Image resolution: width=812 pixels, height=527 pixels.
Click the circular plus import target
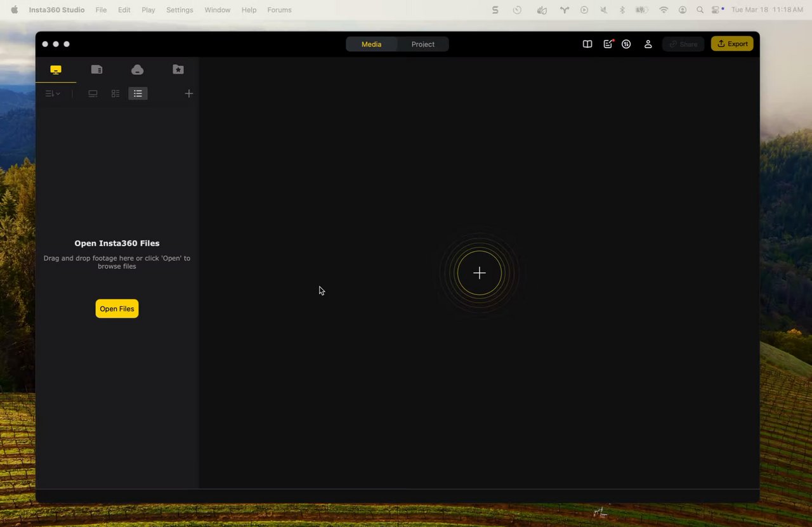(x=480, y=273)
